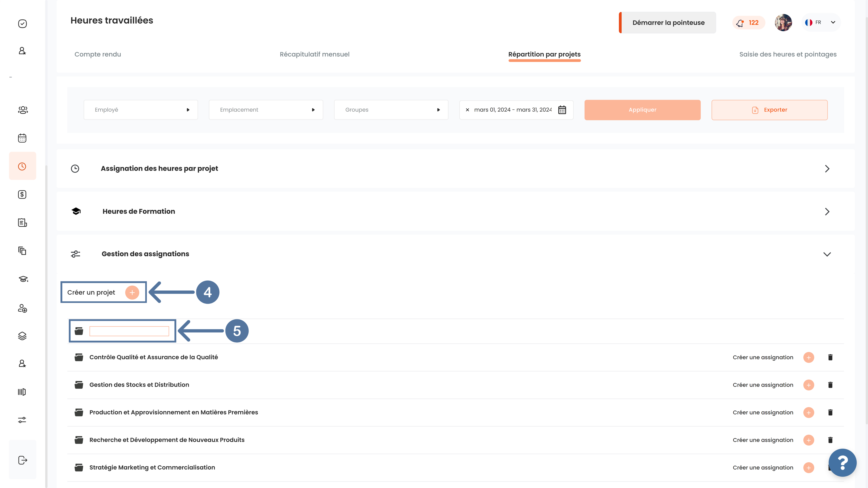The height and width of the screenshot is (488, 868).
Task: Click folder icon of Contrôle Qualité project
Action: coord(79,357)
